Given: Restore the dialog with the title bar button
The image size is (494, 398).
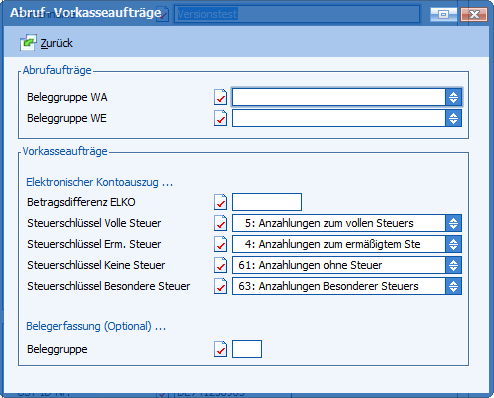Looking at the screenshot, I should (x=443, y=14).
